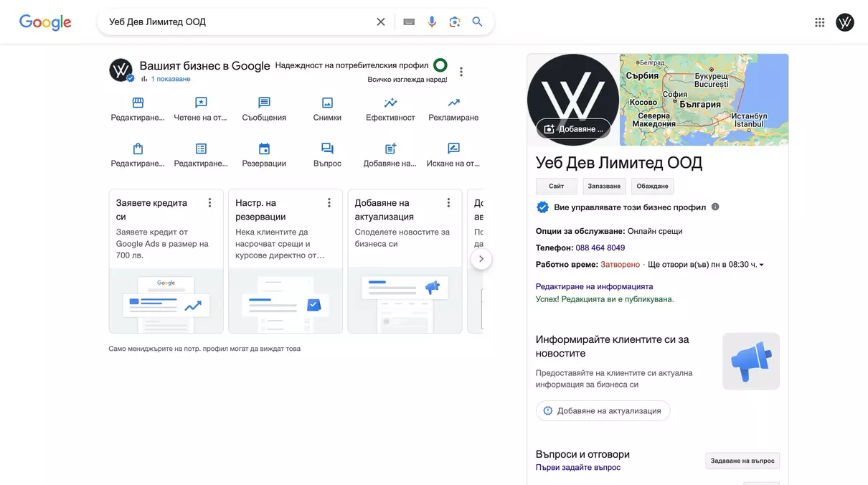Open the Настр. на резервации card
868x485 pixels.
tap(286, 261)
